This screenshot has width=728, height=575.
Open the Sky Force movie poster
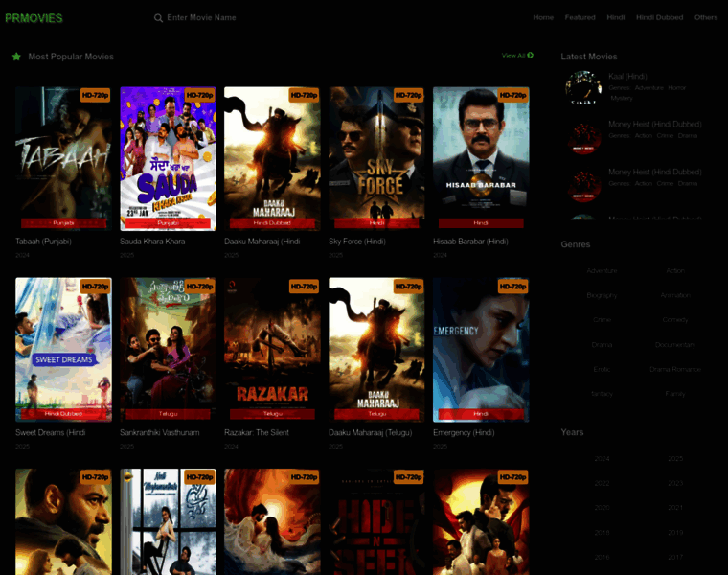[376, 158]
